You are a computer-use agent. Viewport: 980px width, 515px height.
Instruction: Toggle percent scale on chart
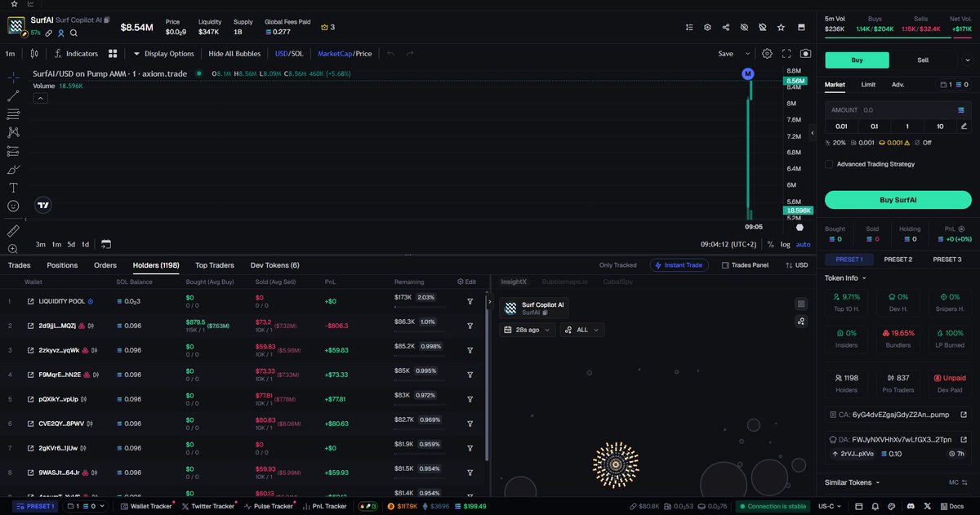click(x=770, y=244)
